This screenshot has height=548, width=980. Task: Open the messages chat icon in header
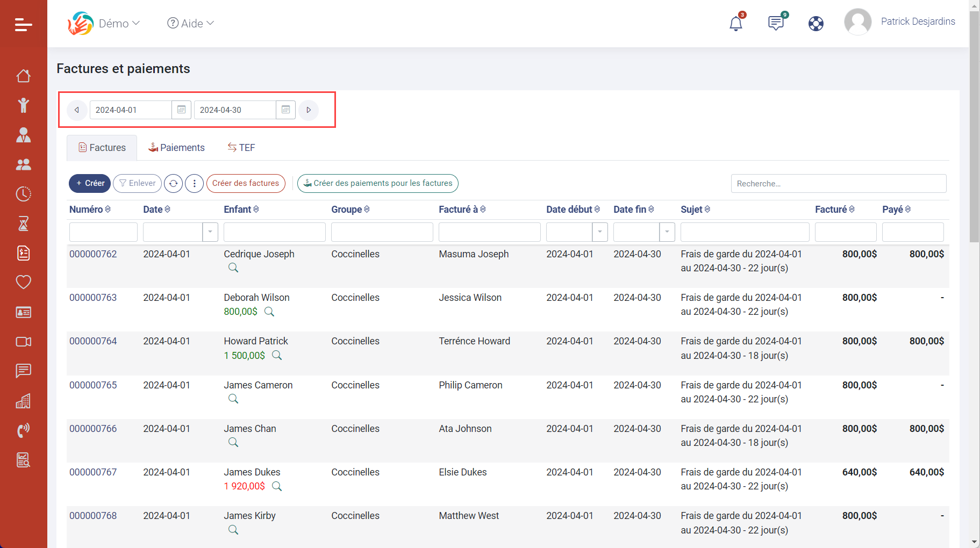(776, 23)
